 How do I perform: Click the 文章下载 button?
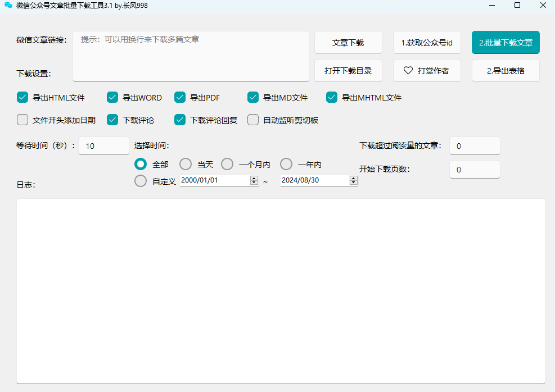coord(348,43)
